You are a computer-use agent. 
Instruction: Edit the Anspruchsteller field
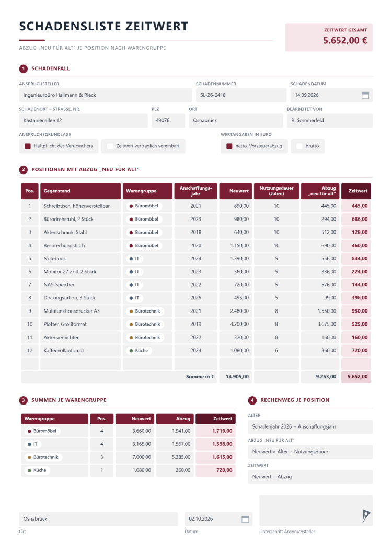(x=106, y=95)
